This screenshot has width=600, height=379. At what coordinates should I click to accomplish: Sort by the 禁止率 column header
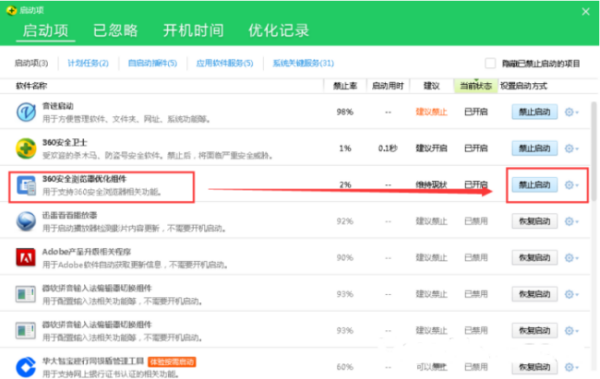(345, 86)
